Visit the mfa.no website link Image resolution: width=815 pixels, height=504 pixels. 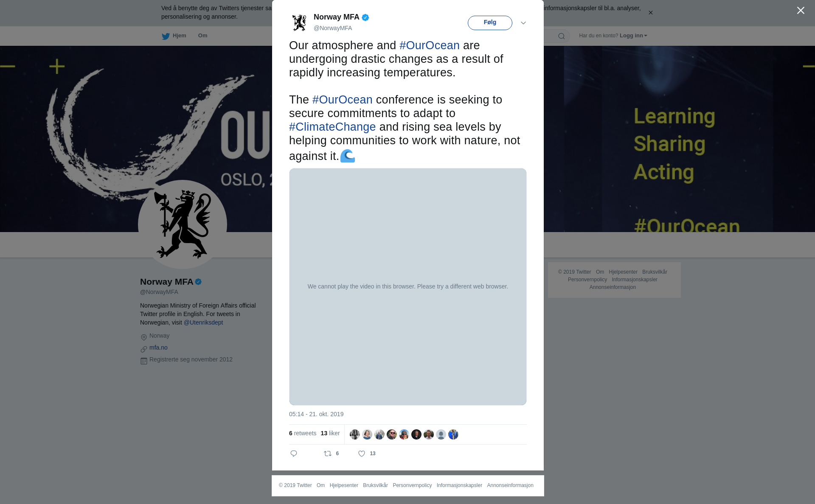(x=158, y=347)
